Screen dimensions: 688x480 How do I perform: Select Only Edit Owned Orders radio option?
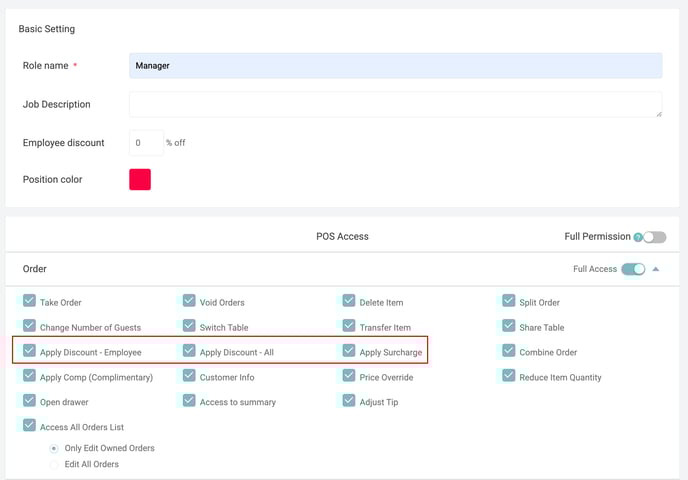coord(54,448)
